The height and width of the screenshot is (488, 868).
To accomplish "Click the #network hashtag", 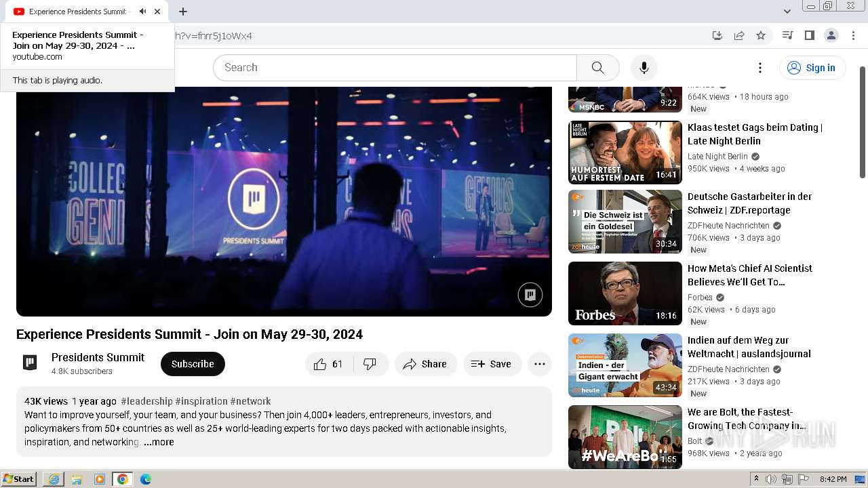I will (250, 401).
